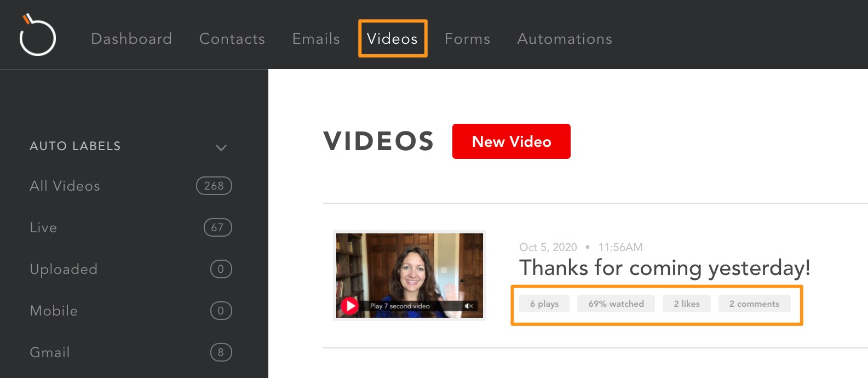
Task: Click the muted speaker icon on the video
Action: [x=469, y=306]
